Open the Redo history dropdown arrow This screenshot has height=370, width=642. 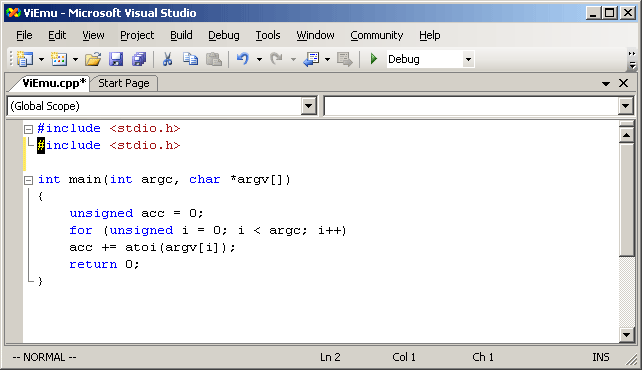pos(293,59)
